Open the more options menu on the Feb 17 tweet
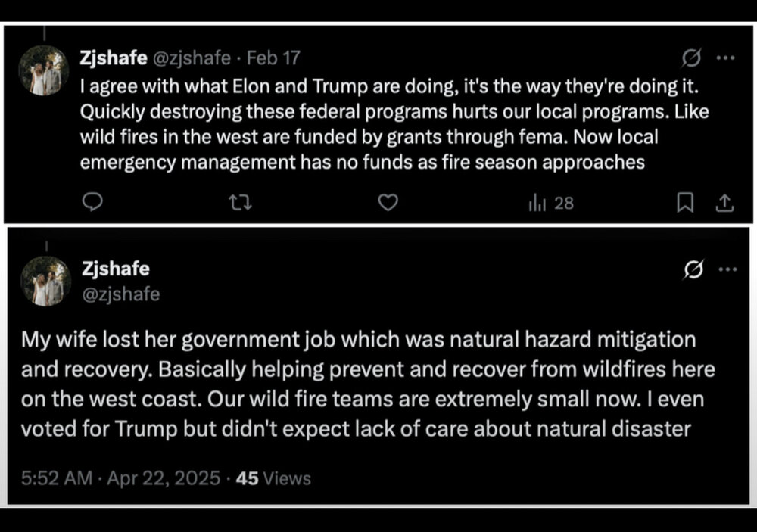Screen dimensions: 757x532 tap(725, 58)
